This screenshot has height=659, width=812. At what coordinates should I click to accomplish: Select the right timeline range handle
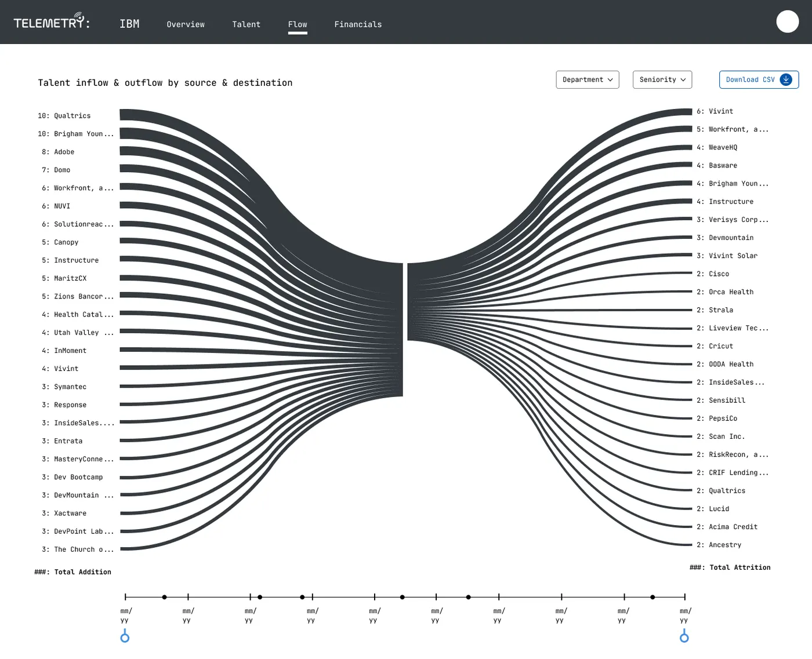(684, 638)
